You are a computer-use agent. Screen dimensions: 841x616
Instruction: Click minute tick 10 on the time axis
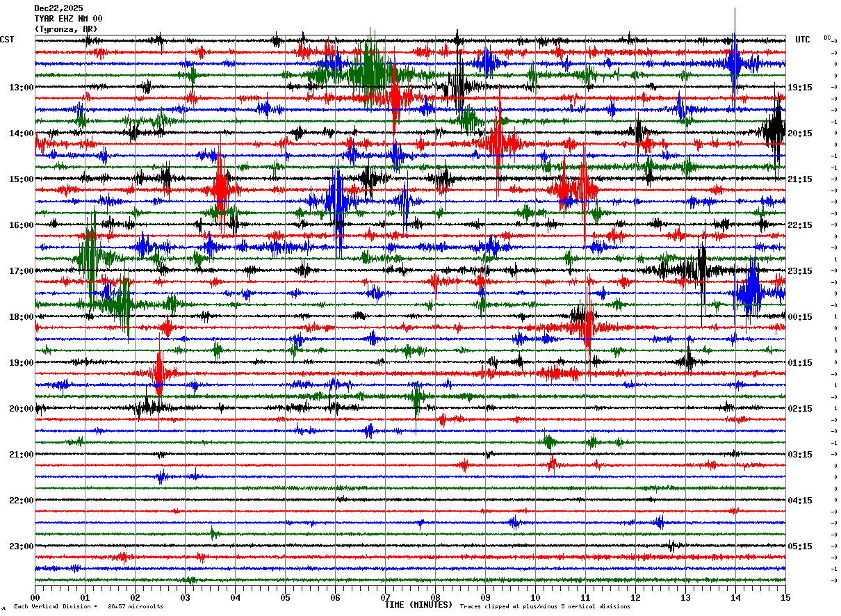tap(535, 597)
